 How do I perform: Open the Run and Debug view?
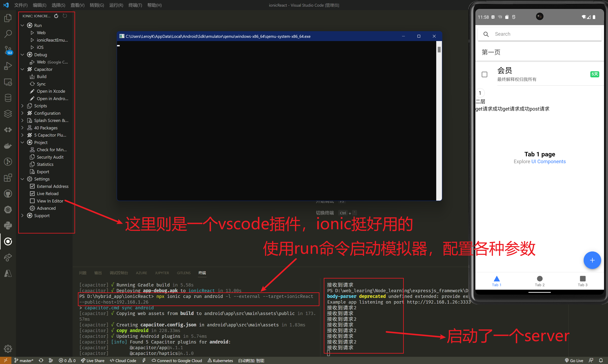pyautogui.click(x=8, y=66)
